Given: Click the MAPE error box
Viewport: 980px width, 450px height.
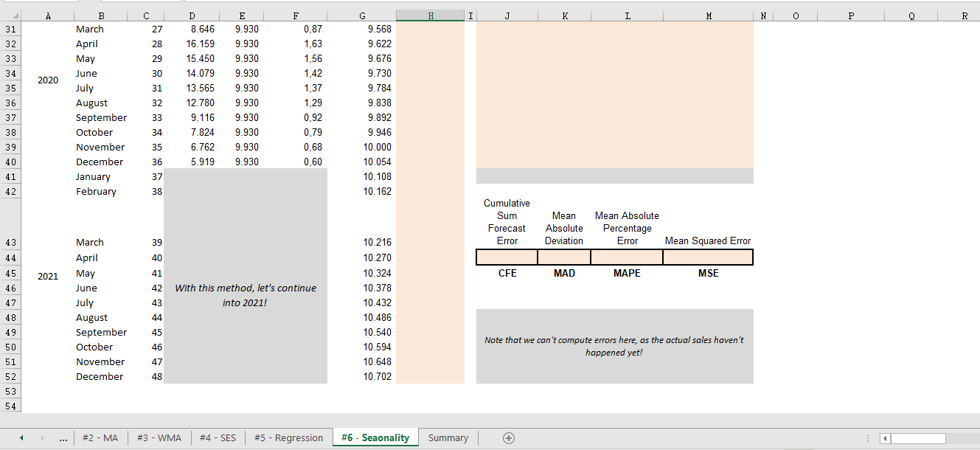Looking at the screenshot, I should click(x=627, y=257).
